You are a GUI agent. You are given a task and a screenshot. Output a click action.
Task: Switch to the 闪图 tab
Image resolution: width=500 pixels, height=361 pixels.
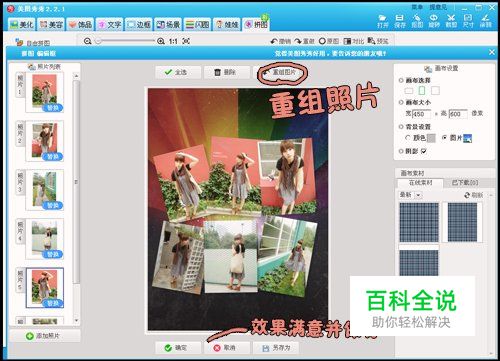point(198,24)
